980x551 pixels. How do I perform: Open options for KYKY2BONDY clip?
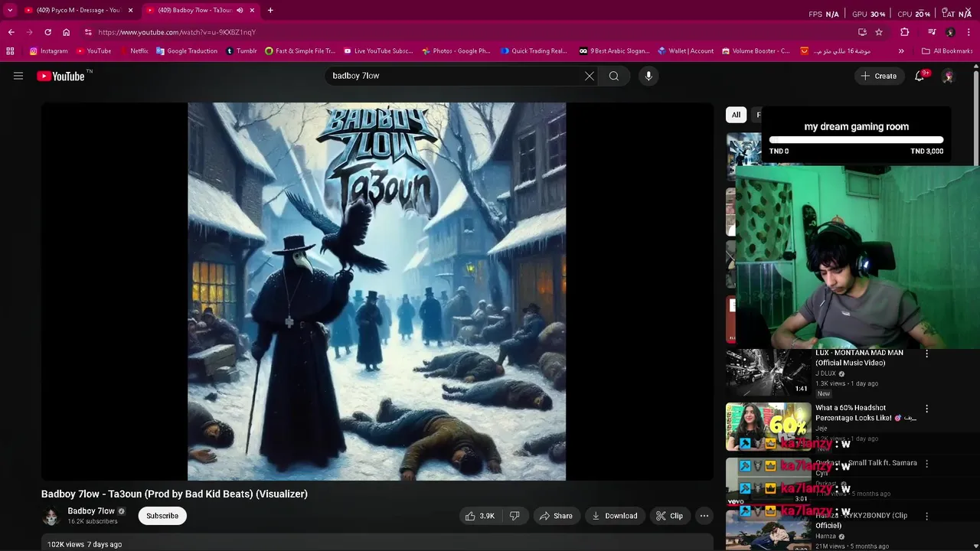click(926, 516)
